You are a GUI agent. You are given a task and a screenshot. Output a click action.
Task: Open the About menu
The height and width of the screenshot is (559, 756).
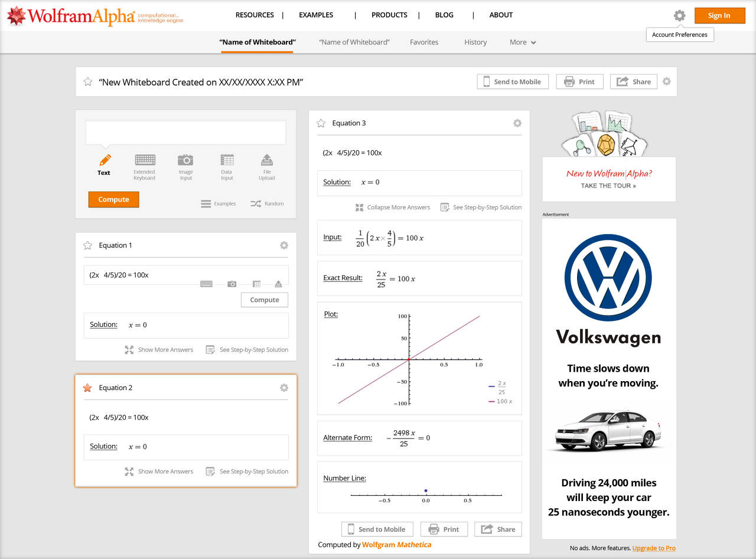(501, 15)
